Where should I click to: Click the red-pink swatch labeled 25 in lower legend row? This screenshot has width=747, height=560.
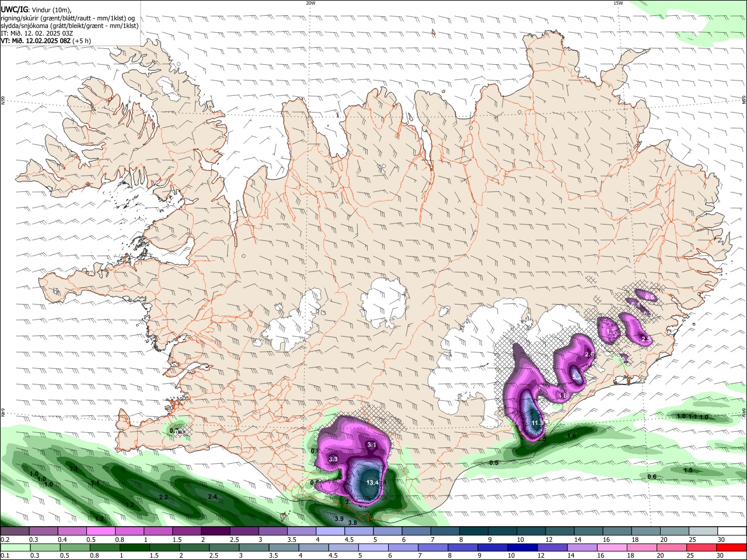coord(703,547)
